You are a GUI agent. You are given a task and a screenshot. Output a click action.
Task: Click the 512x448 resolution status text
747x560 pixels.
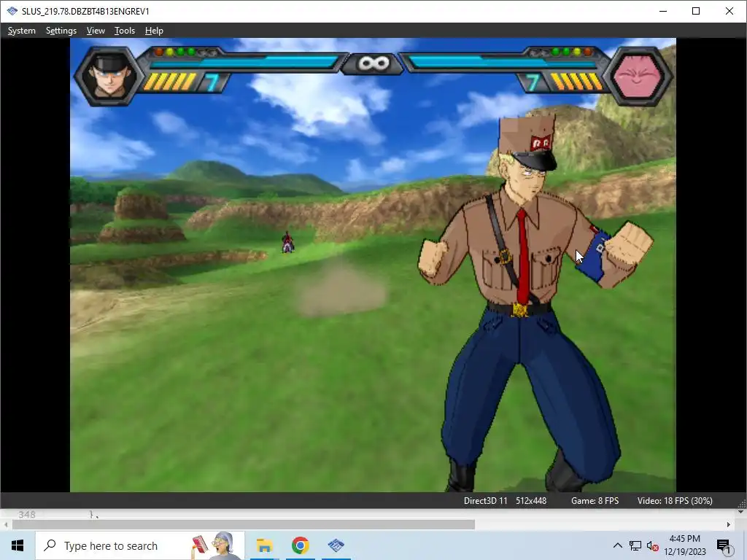click(x=531, y=500)
